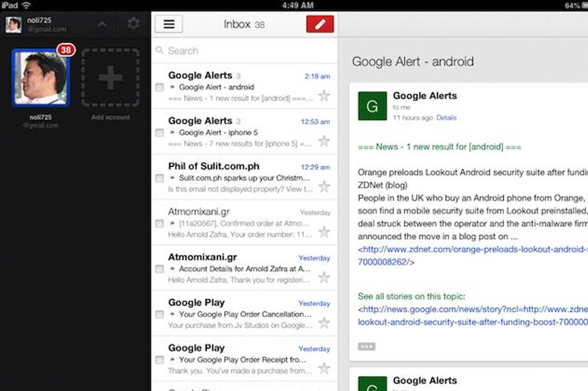Tap the red compose pencil button
The width and height of the screenshot is (588, 391).
pyautogui.click(x=320, y=24)
